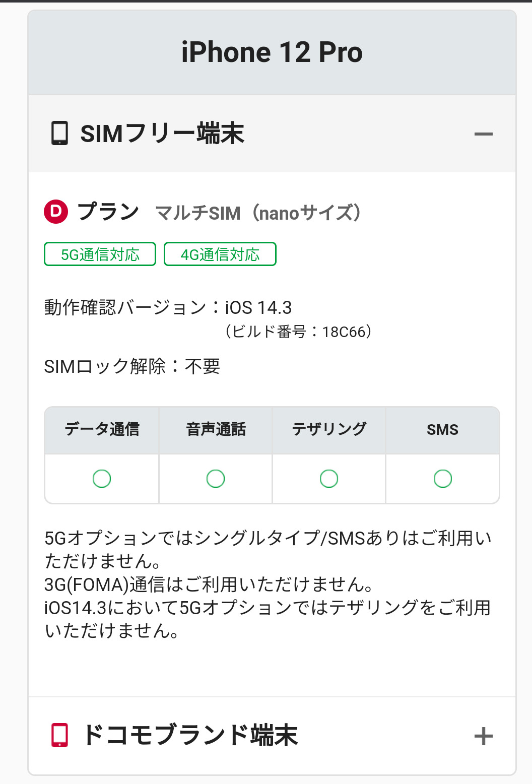Click the マルチSIM（nanoサイズ） label

[x=258, y=213]
